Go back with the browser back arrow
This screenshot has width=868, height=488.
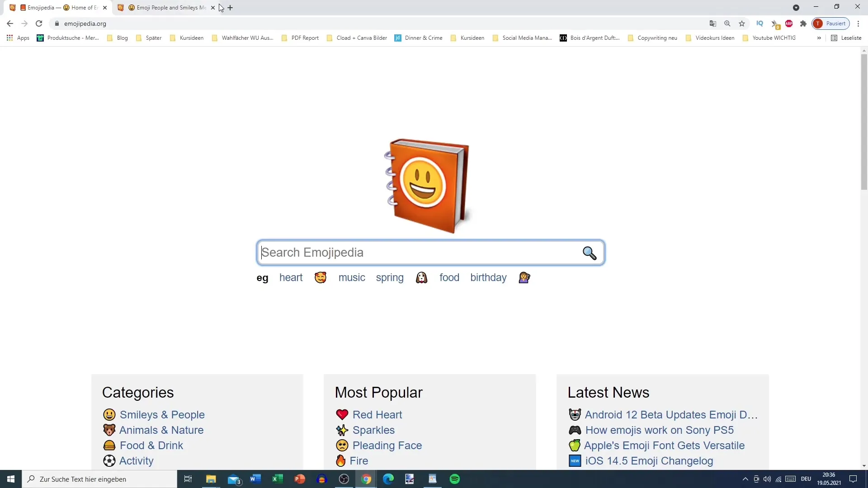coord(10,23)
